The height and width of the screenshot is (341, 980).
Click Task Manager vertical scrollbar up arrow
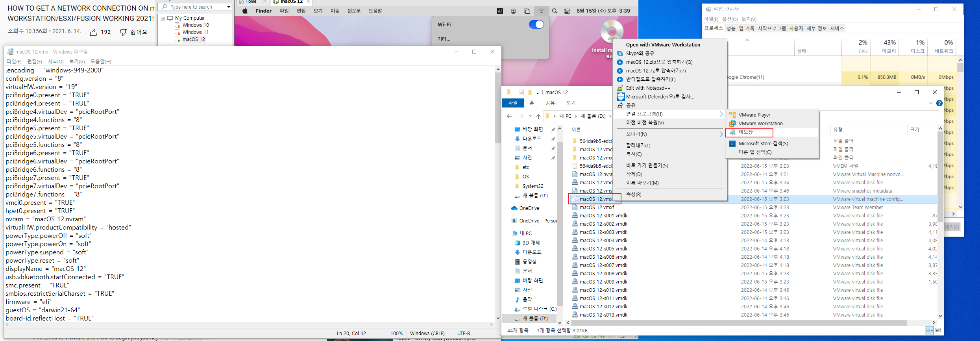point(960,60)
